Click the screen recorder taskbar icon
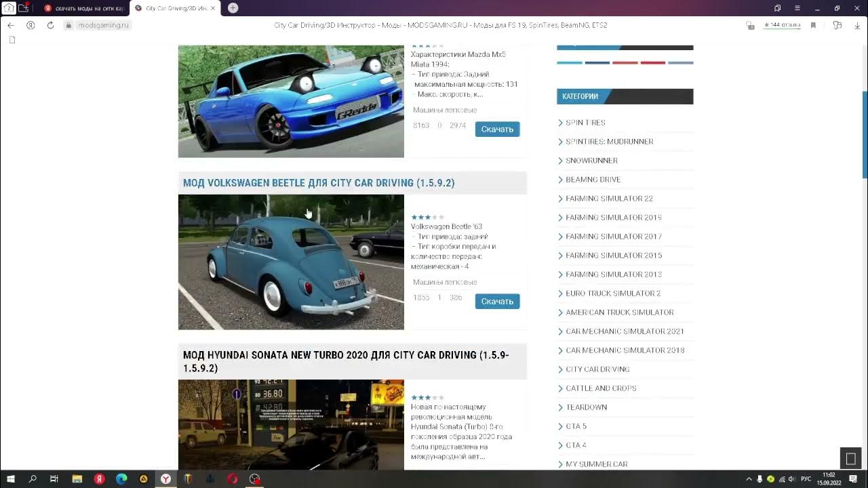 click(254, 479)
